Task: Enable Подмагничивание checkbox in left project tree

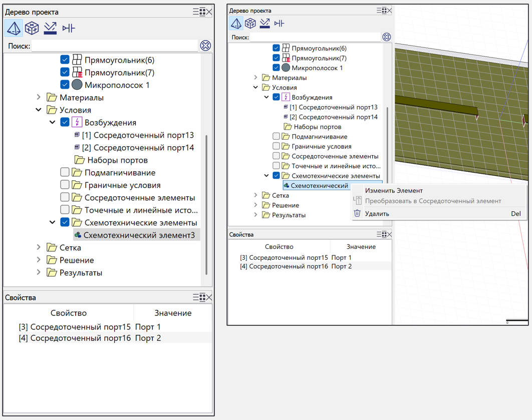Action: (x=65, y=172)
